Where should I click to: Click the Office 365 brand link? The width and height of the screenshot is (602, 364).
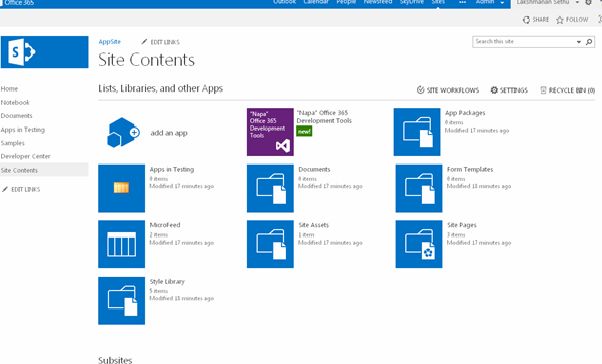pyautogui.click(x=19, y=3)
